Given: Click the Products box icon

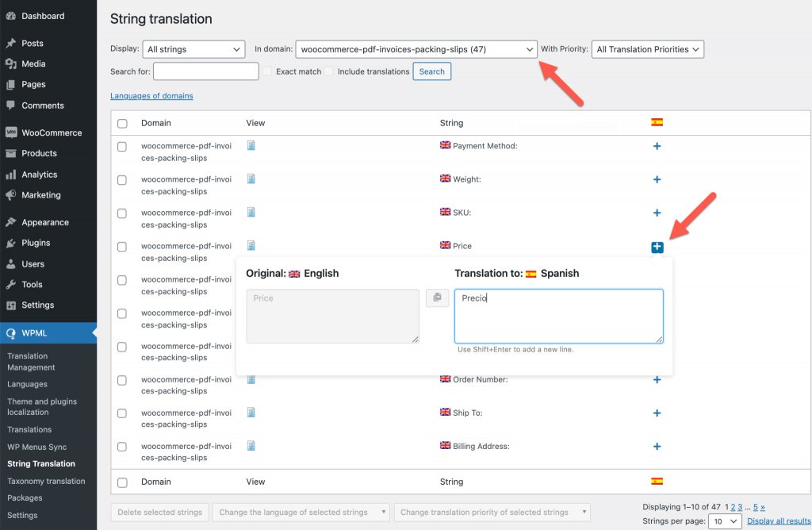Looking at the screenshot, I should 11,153.
